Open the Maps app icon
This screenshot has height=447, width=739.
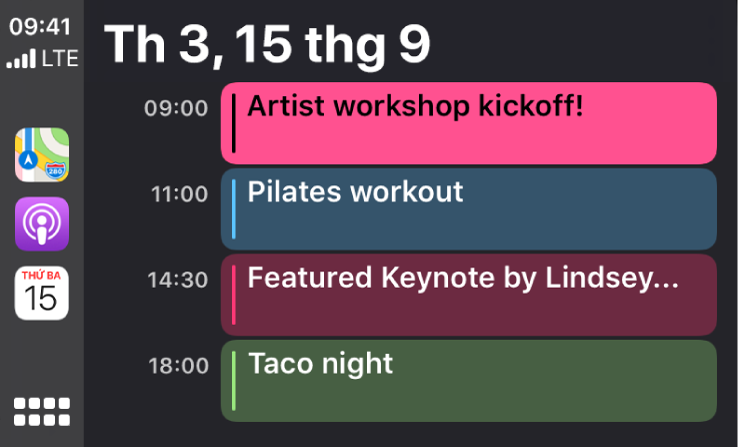click(x=42, y=155)
